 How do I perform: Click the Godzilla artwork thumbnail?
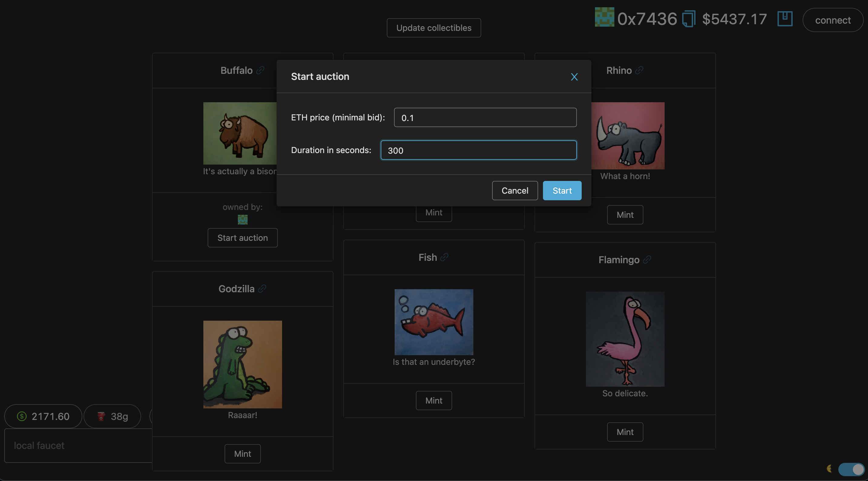coord(242,365)
